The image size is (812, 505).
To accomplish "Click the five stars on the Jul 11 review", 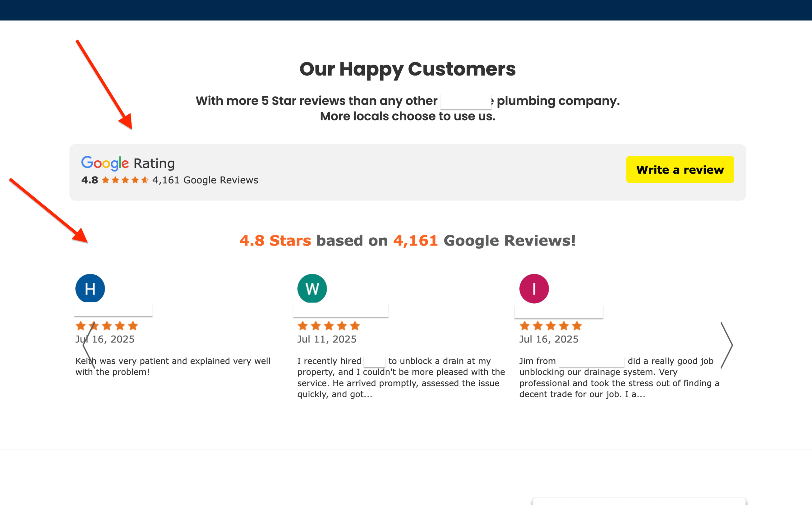I will click(328, 326).
